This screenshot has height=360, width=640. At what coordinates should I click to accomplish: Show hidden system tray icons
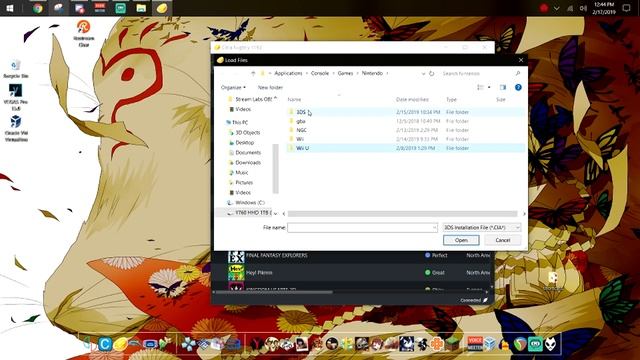point(556,8)
